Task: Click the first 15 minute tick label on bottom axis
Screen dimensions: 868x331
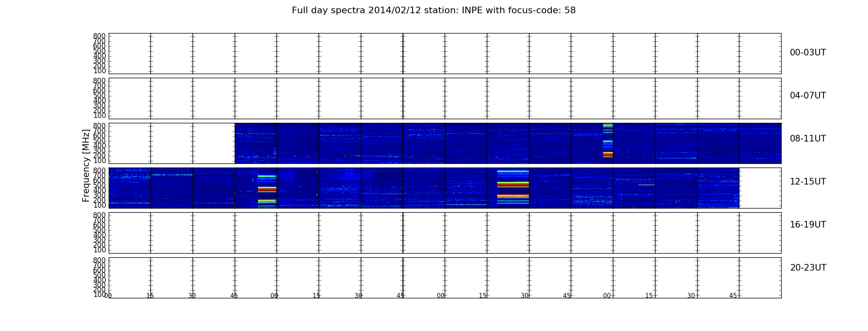Action: click(150, 296)
